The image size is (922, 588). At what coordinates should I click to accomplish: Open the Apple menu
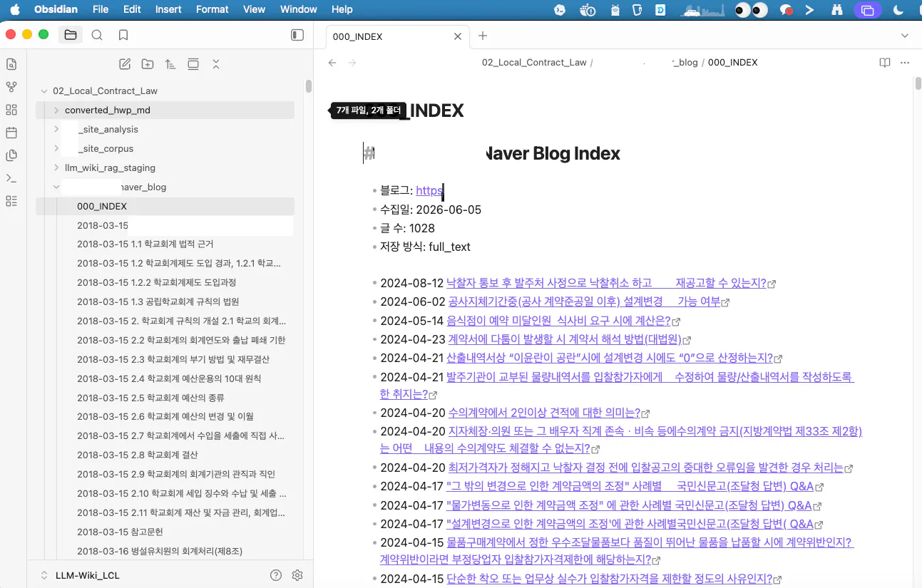pos(16,9)
